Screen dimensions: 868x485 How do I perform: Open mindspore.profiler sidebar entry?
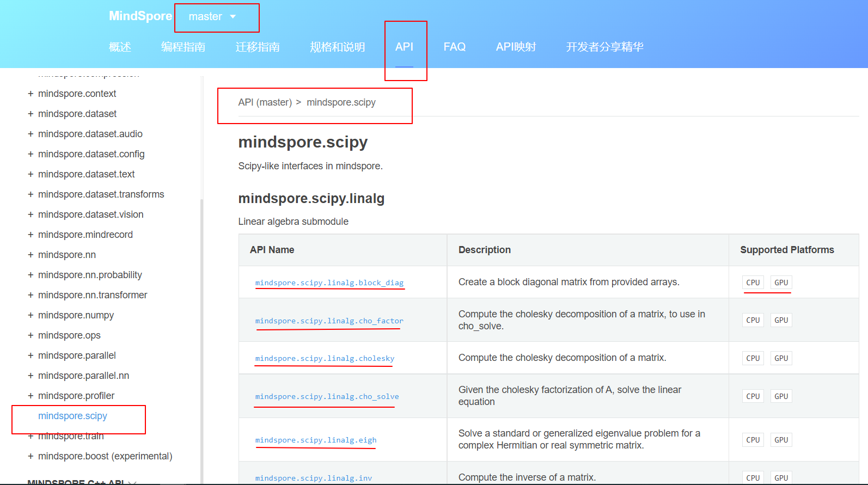(x=76, y=396)
